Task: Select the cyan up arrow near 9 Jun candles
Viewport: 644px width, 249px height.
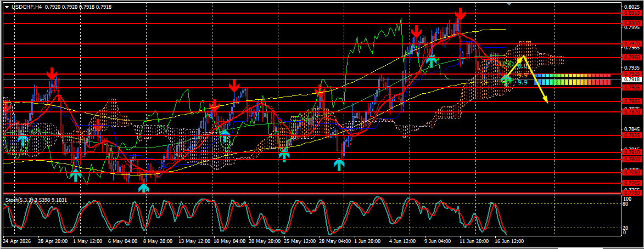Action: point(431,61)
